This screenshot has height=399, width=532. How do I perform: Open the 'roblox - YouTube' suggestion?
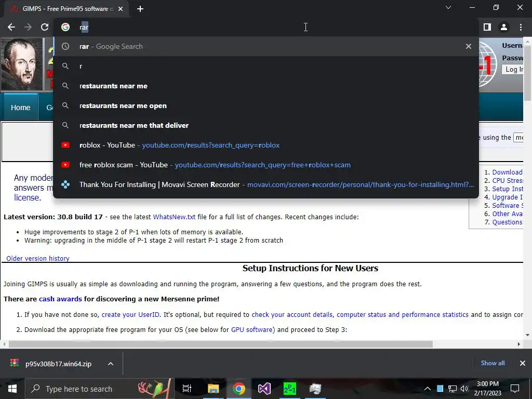(266, 145)
